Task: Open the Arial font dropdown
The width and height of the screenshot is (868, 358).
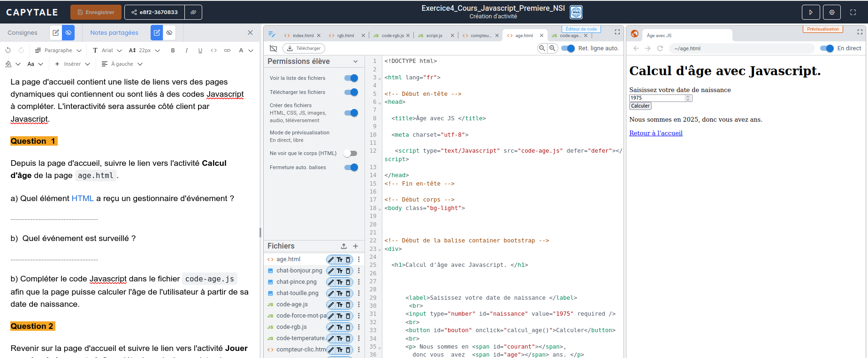Action: (107, 50)
